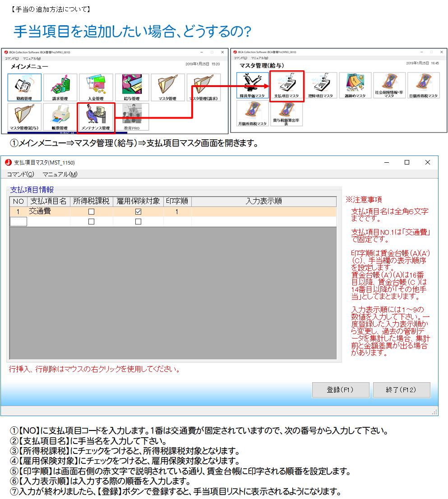Open the 週締めマスタ icon
The width and height of the screenshot is (448, 499).
[355, 86]
